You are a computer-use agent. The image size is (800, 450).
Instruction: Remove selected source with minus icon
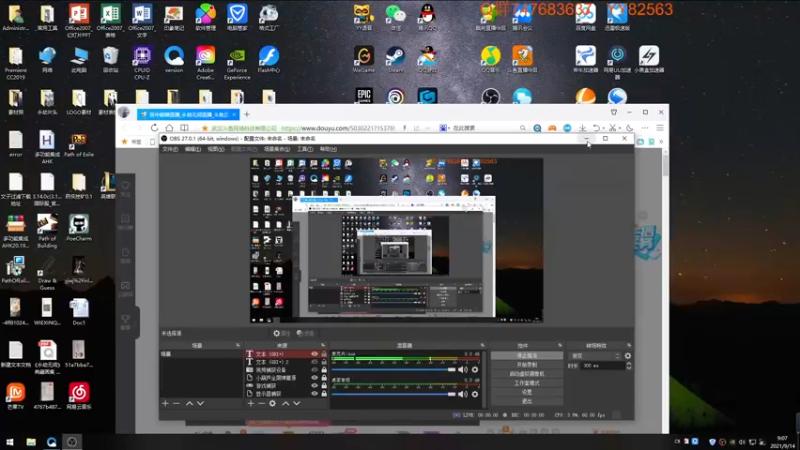tap(261, 404)
